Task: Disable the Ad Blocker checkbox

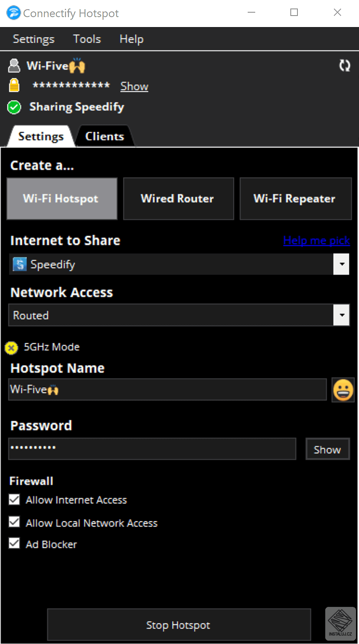Action: point(14,543)
